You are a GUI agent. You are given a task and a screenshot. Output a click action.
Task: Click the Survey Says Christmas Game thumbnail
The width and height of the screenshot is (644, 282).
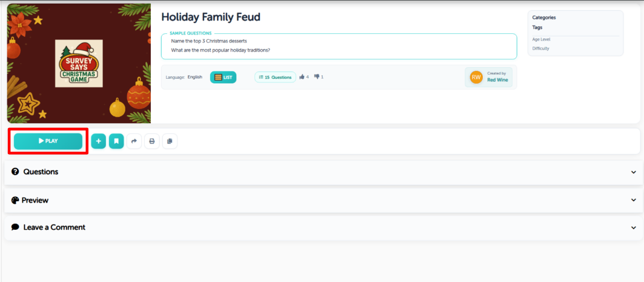[x=79, y=63]
